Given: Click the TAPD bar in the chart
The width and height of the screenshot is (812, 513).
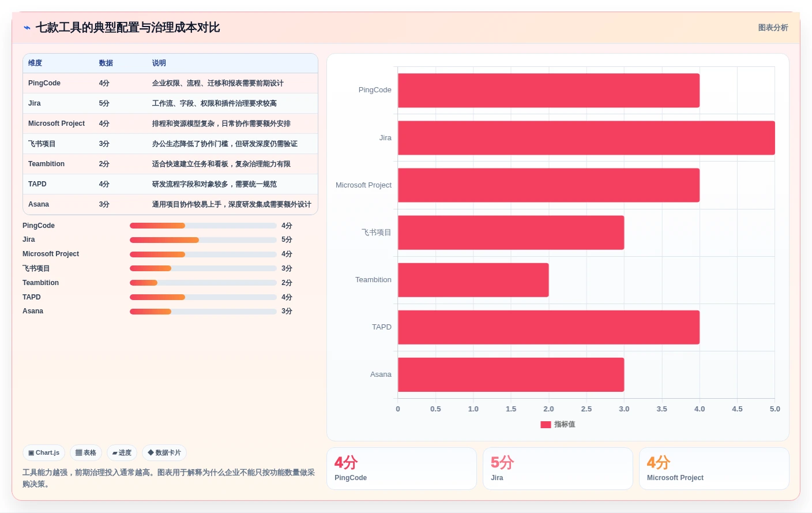Looking at the screenshot, I should point(548,327).
